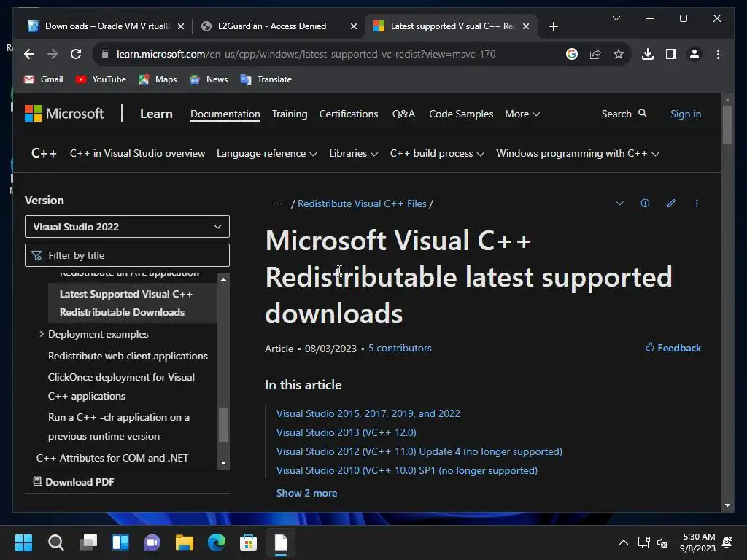Image resolution: width=747 pixels, height=560 pixels.
Task: Click the sidebar scroll down arrow
Action: click(223, 463)
